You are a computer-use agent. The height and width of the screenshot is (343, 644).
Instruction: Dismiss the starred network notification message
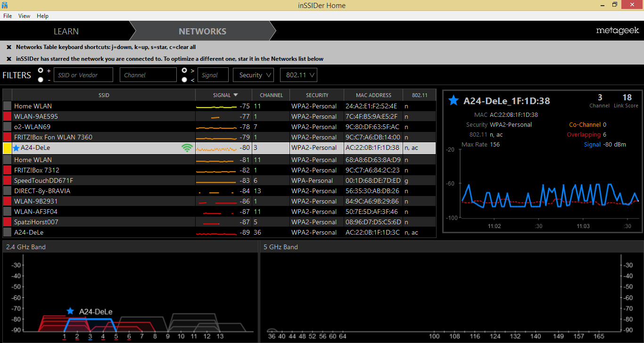click(9, 59)
